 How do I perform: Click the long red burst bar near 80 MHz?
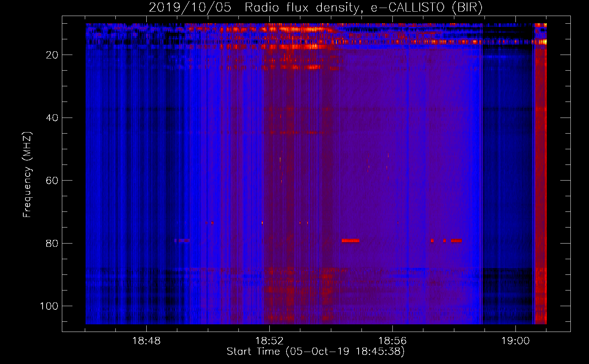click(351, 241)
